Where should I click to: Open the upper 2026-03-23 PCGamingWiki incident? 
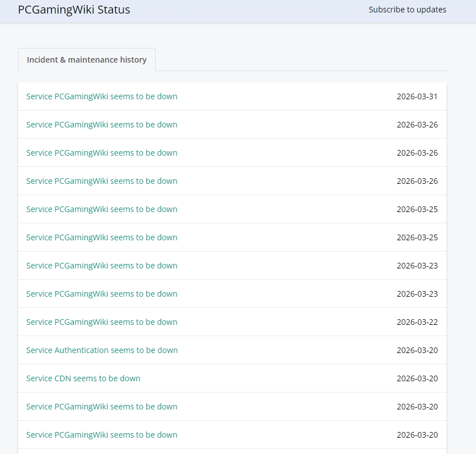click(x=102, y=266)
